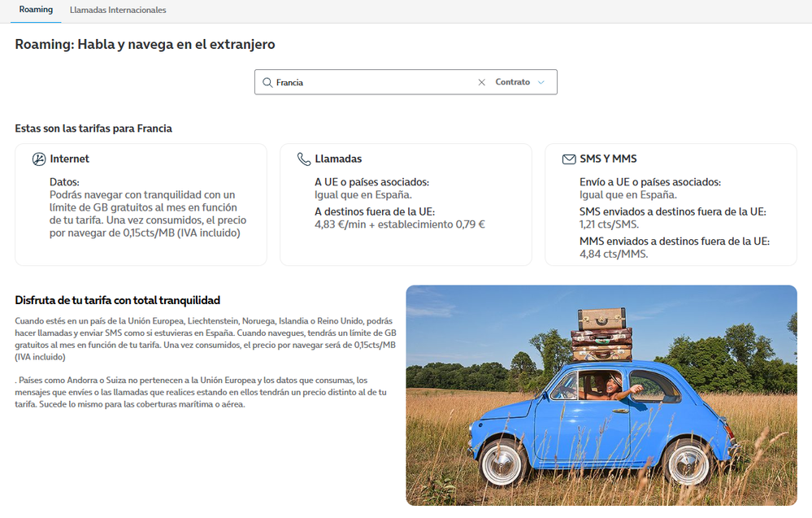The height and width of the screenshot is (518, 812).
Task: Expand the chevron arrow beside Contrato
Action: point(541,82)
